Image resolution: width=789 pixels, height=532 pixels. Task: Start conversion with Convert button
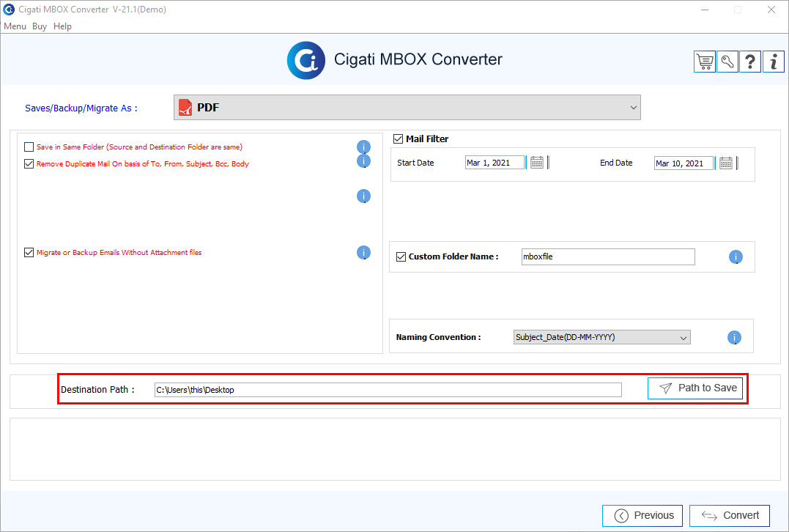pyautogui.click(x=729, y=515)
